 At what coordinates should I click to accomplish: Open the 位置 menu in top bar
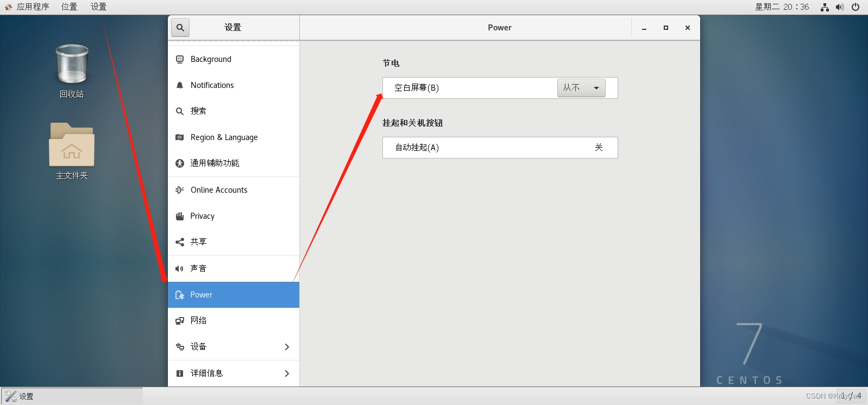pos(69,7)
